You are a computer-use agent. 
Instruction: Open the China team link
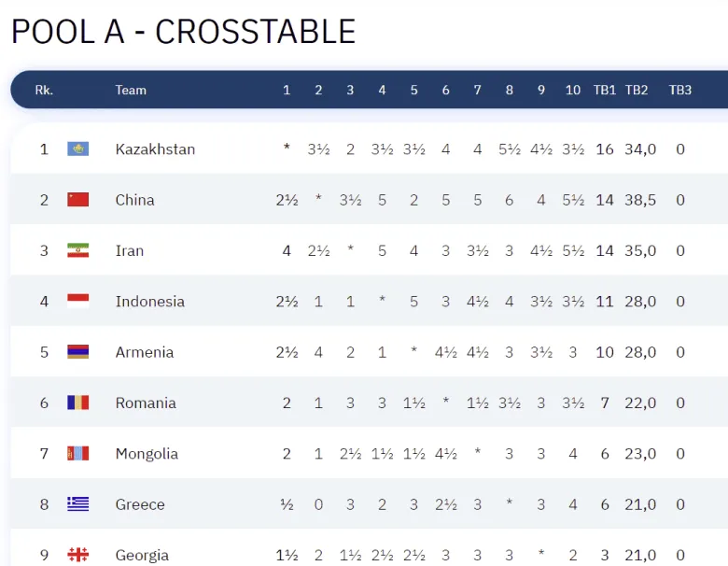point(135,200)
